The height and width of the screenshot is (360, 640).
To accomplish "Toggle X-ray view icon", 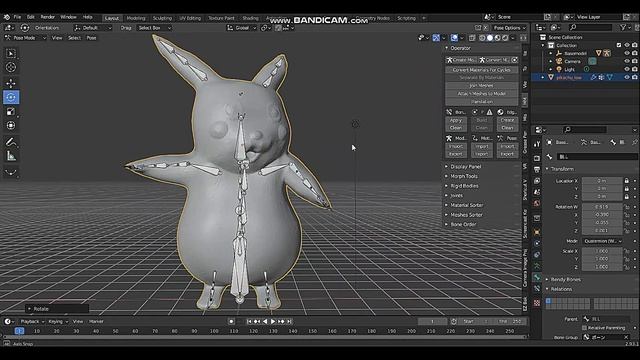I will tap(472, 38).
